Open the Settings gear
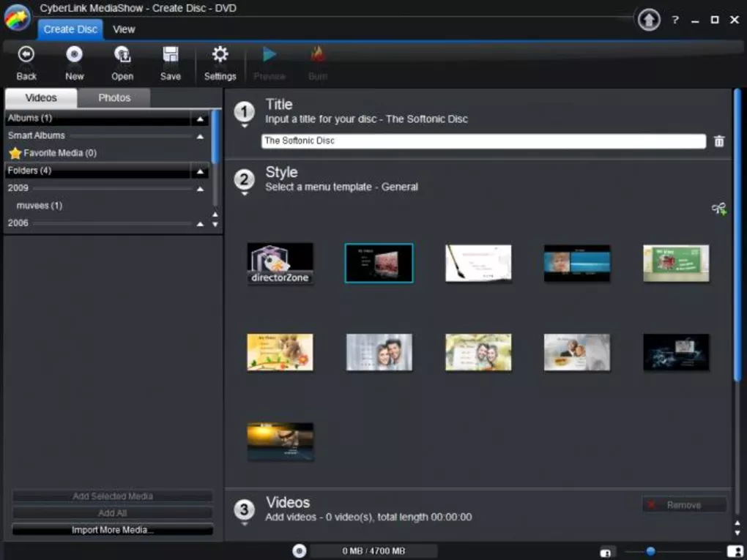The width and height of the screenshot is (747, 560). pos(220,54)
